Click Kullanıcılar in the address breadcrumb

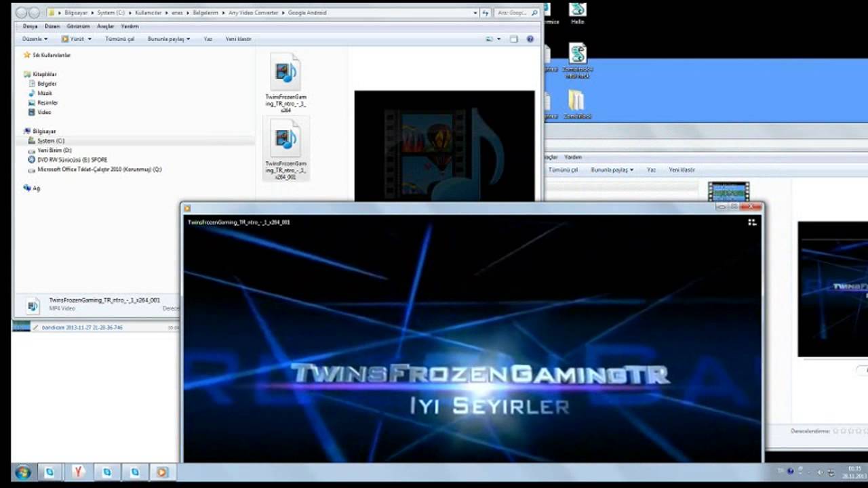pos(149,12)
